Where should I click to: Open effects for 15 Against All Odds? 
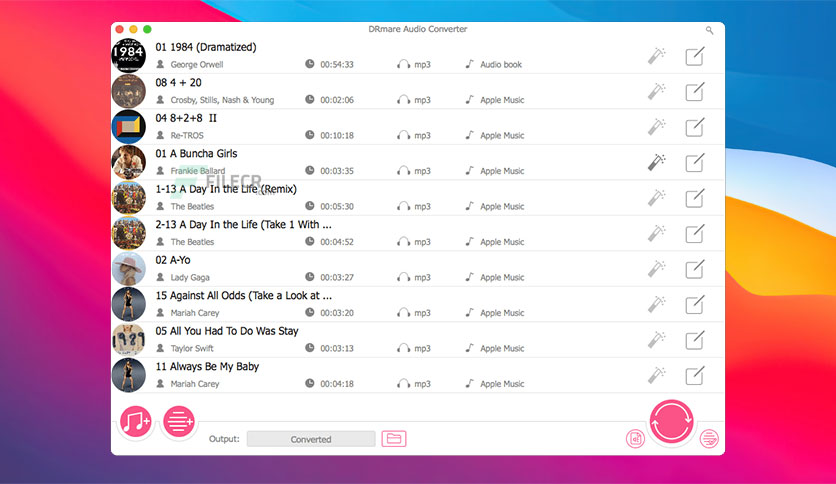tap(657, 304)
